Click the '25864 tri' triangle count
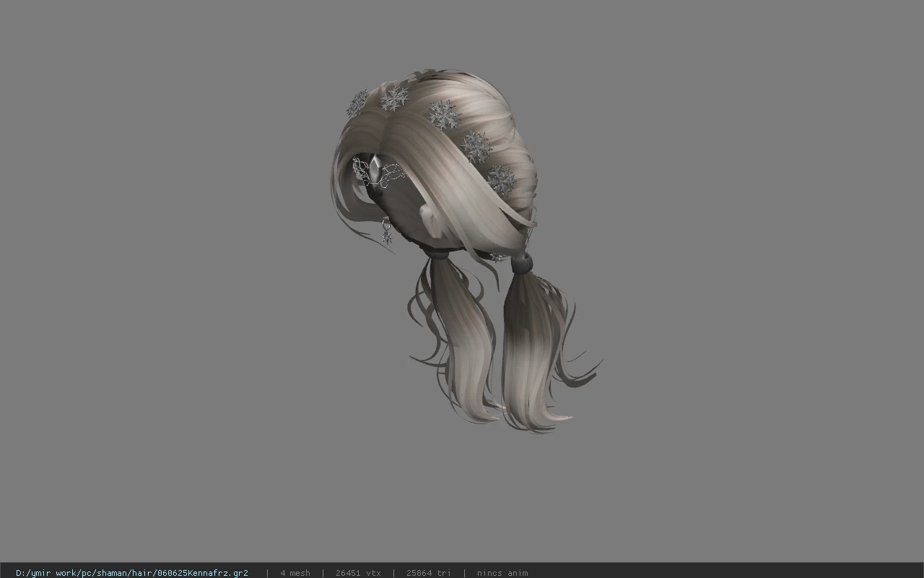 tap(429, 573)
